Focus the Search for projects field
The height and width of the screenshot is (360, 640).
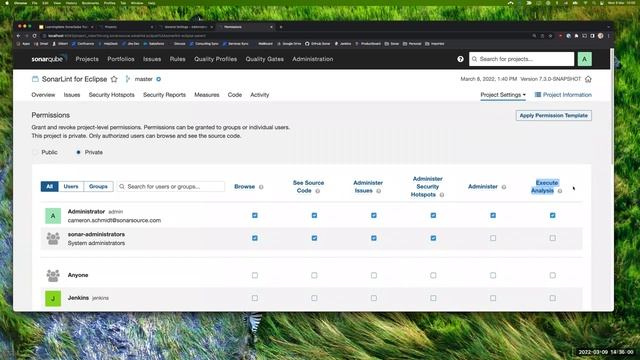pyautogui.click(x=522, y=59)
